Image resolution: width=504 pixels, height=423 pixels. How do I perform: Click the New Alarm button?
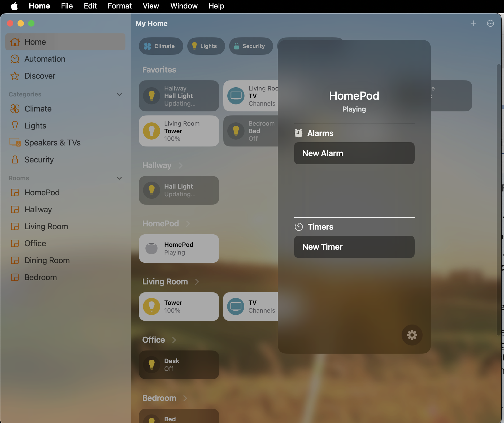tap(354, 153)
